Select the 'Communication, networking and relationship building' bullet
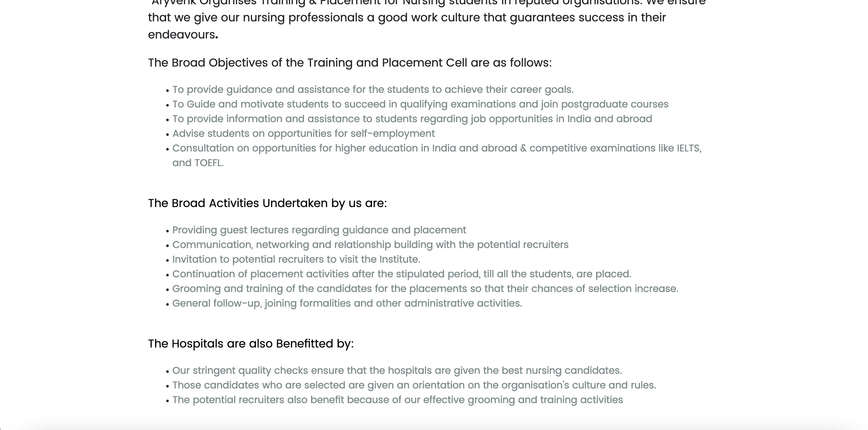Screen dimensions: 868x430 370,245
